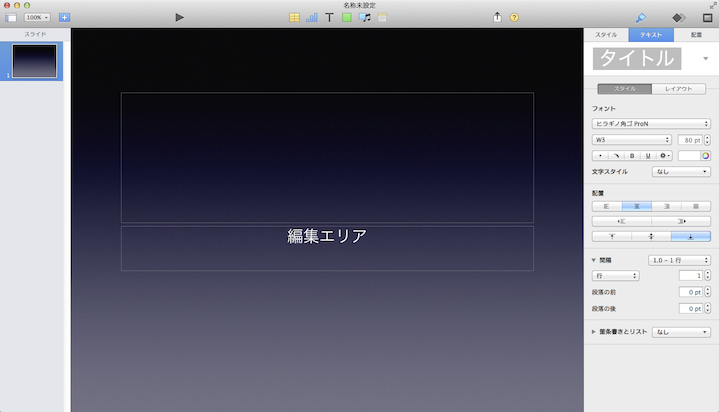The height and width of the screenshot is (412, 719).
Task: Click the white text color well
Action: tap(689, 156)
